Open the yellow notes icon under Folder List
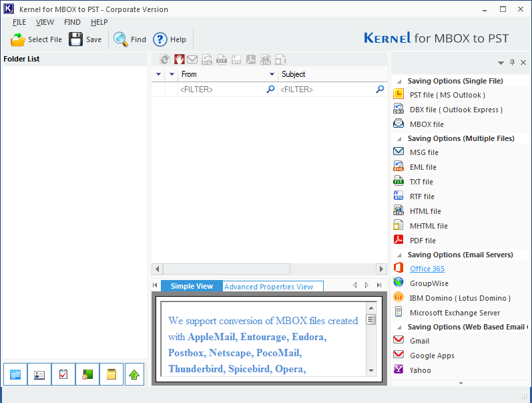This screenshot has height=403, width=532. (111, 374)
